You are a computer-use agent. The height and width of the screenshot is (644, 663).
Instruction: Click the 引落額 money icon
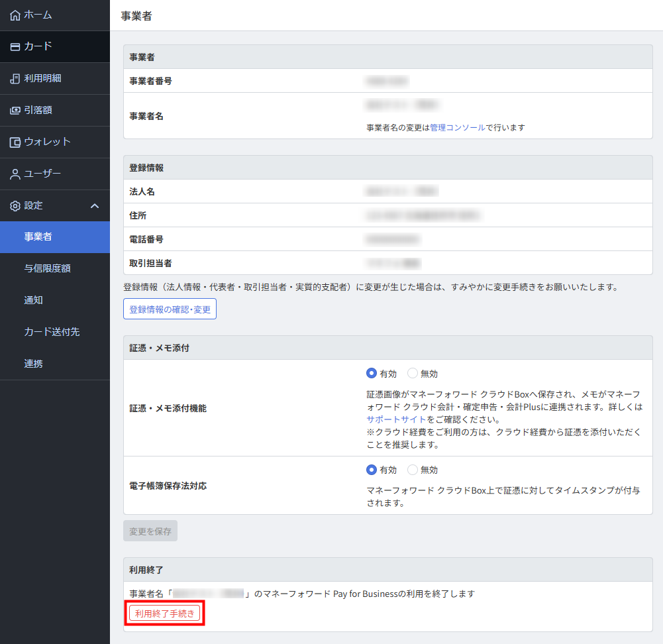coord(15,110)
